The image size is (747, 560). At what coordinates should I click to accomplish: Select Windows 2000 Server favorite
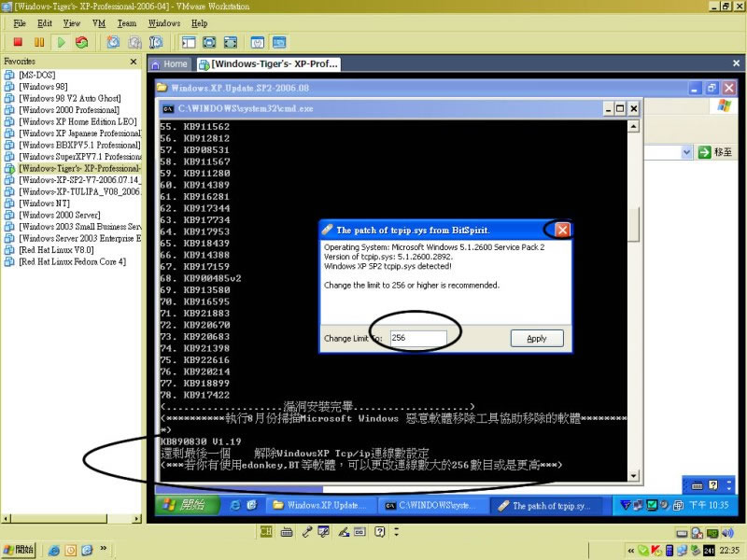point(60,215)
